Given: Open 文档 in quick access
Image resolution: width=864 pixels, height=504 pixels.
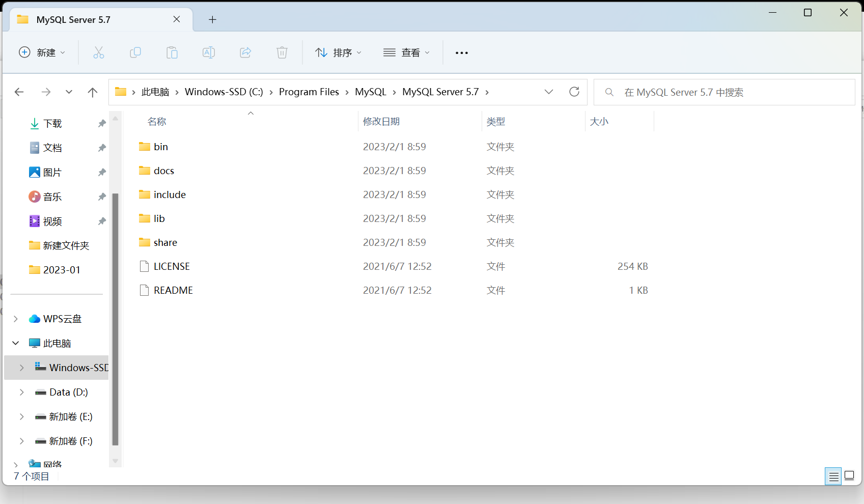Looking at the screenshot, I should 52,148.
